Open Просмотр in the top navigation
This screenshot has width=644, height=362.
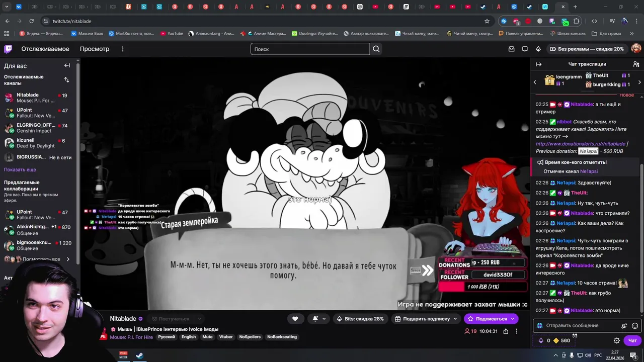95,49
